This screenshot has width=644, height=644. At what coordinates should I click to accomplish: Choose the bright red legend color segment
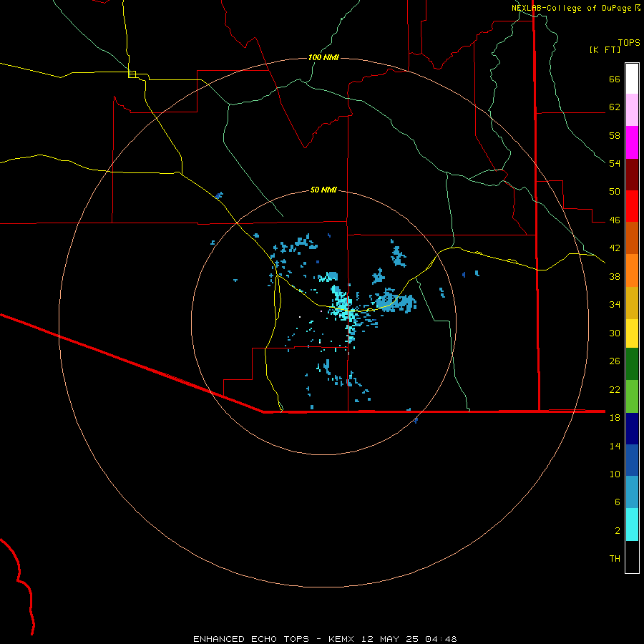tap(632, 206)
